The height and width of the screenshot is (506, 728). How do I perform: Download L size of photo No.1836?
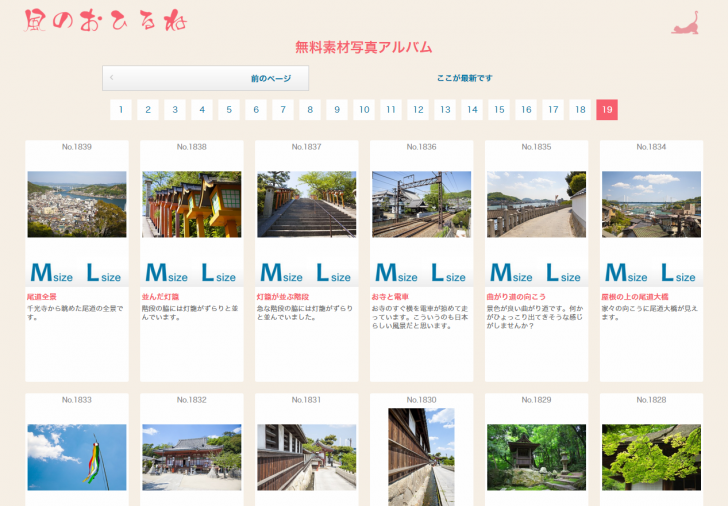[448, 272]
